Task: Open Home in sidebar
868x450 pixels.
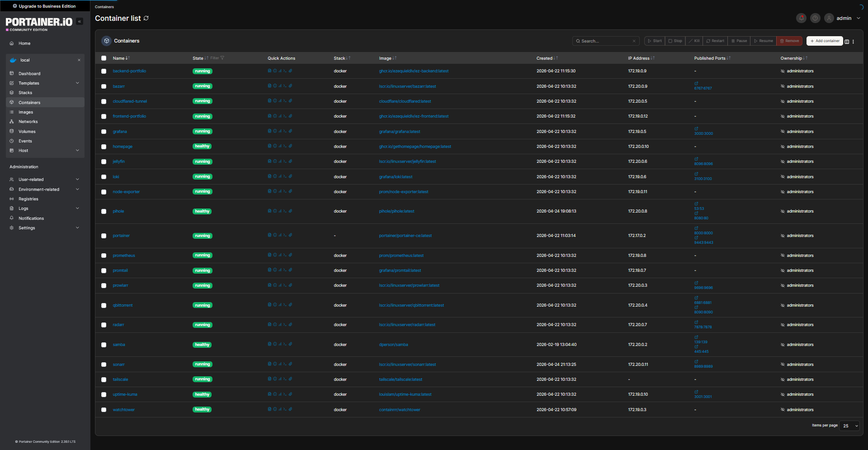Action: coord(45,43)
